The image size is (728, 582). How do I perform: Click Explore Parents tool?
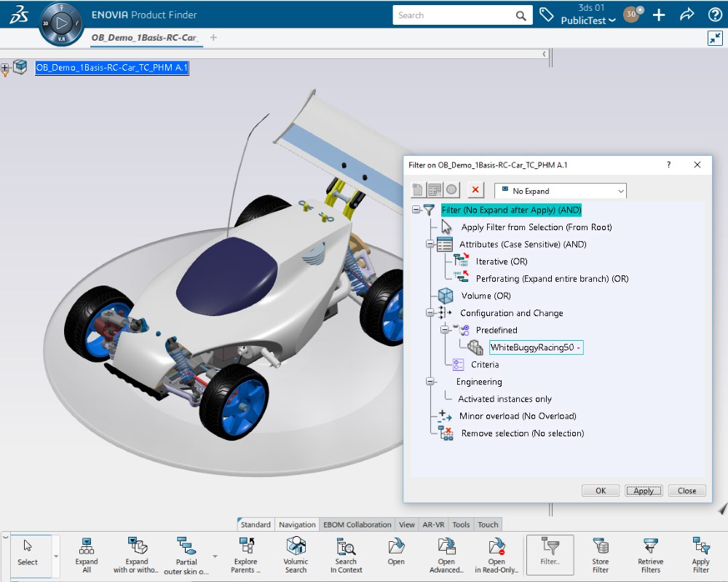coord(245,556)
